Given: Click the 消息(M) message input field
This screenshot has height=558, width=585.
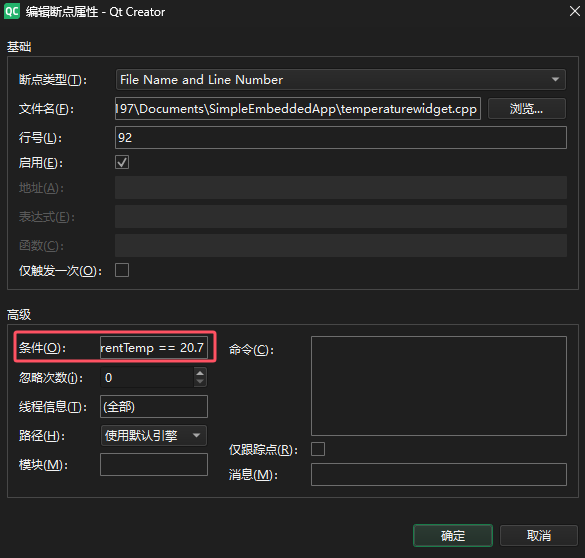Looking at the screenshot, I should pos(439,474).
